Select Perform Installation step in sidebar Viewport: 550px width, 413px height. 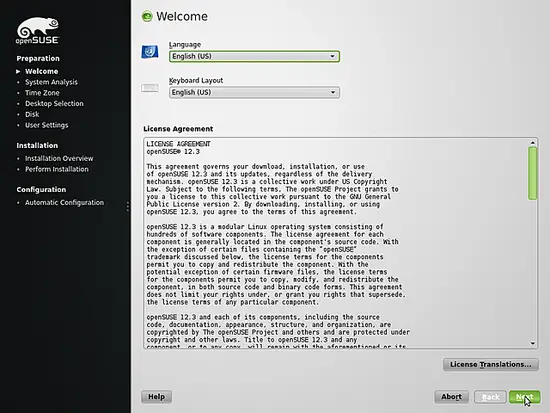(x=56, y=169)
